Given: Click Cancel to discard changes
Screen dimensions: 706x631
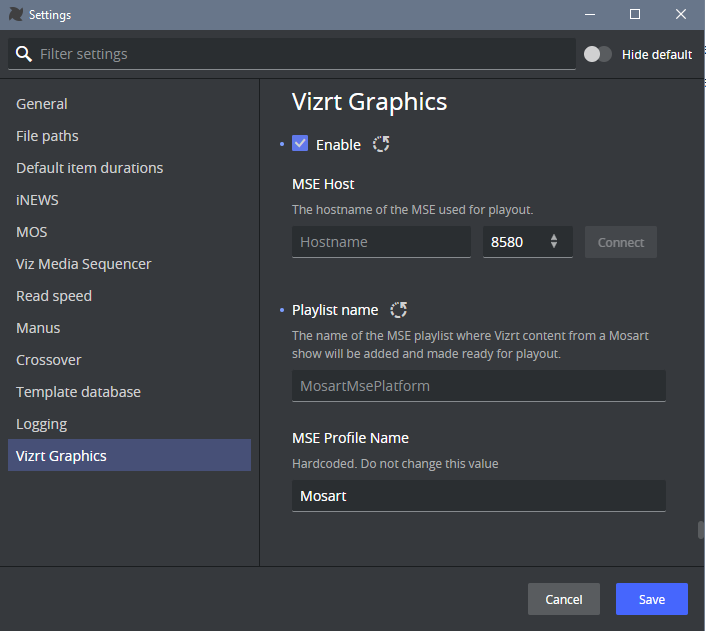Looking at the screenshot, I should click(564, 599).
